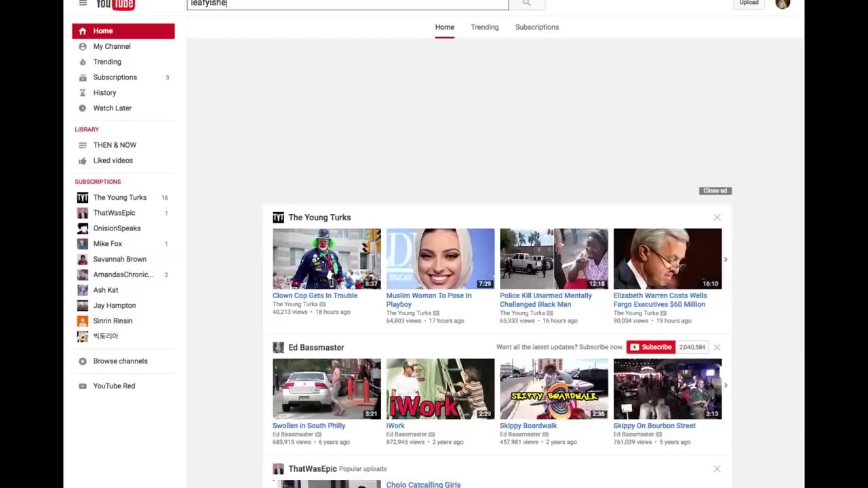Open Police Kill Unarmed video thumbnail
Viewport: 868px width, 488px height.
(554, 259)
